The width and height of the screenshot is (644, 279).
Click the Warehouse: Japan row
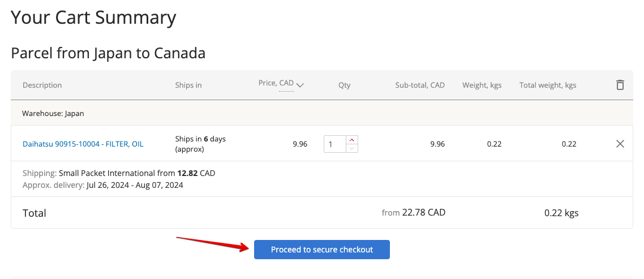pos(53,113)
